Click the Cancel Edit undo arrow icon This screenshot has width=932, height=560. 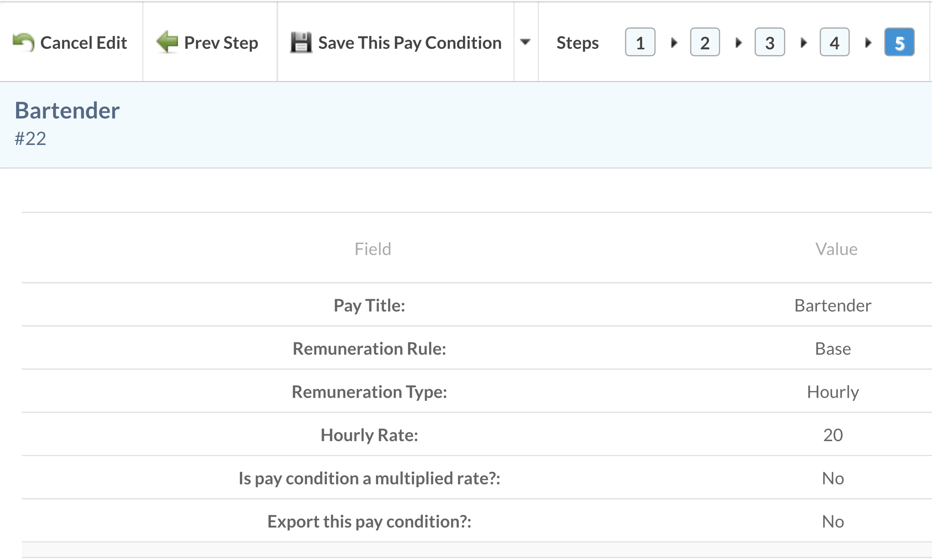point(23,42)
